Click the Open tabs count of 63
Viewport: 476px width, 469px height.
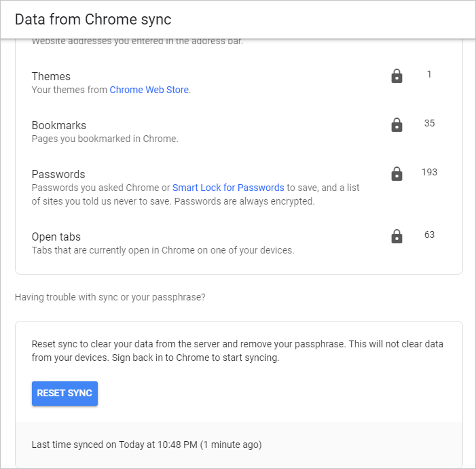429,234
